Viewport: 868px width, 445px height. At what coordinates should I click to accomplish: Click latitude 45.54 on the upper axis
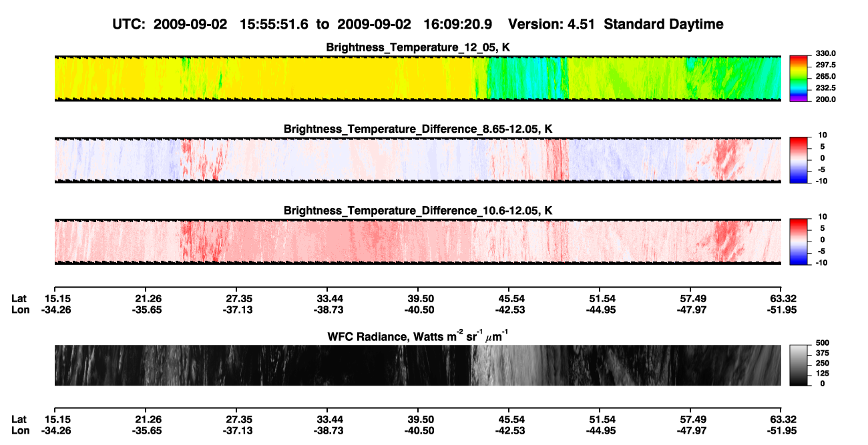click(x=509, y=298)
